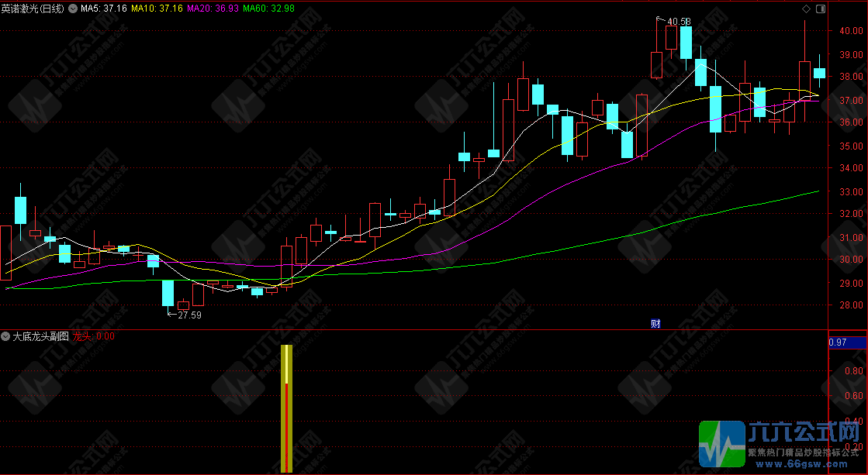Click the 40.00 price axis label

coord(849,31)
